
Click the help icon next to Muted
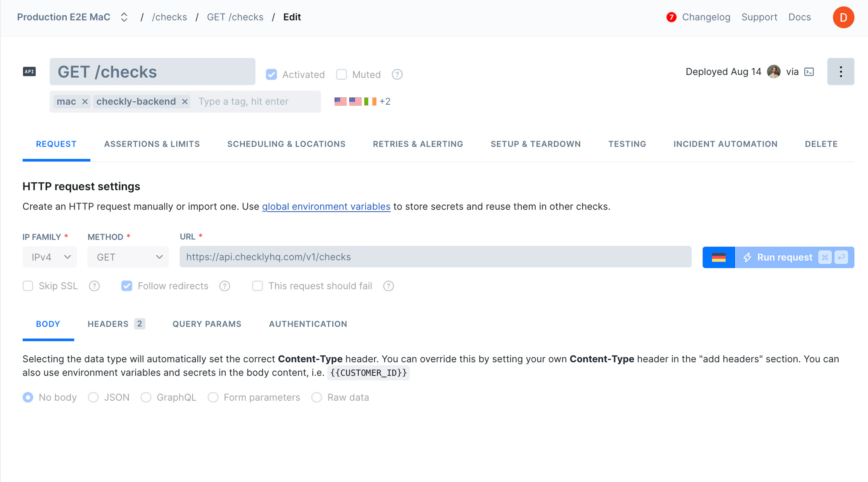(397, 74)
